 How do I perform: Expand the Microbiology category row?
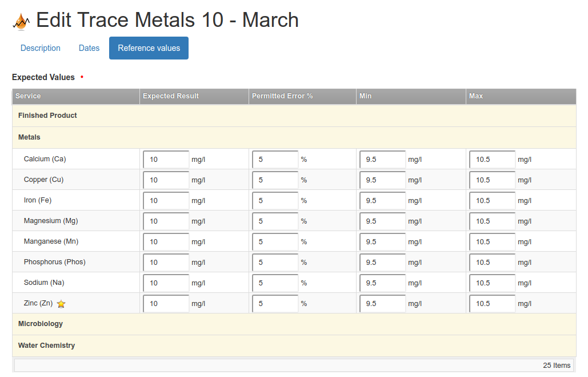[41, 324]
